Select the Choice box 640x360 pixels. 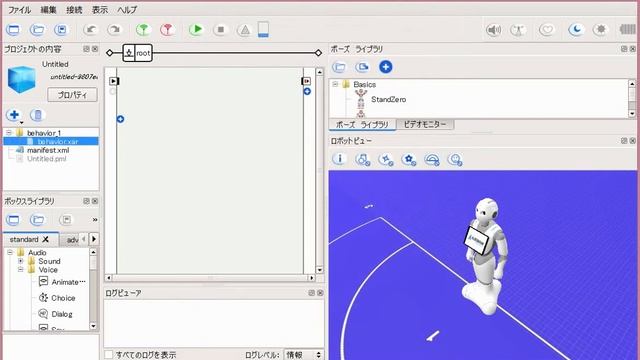[x=57, y=298]
